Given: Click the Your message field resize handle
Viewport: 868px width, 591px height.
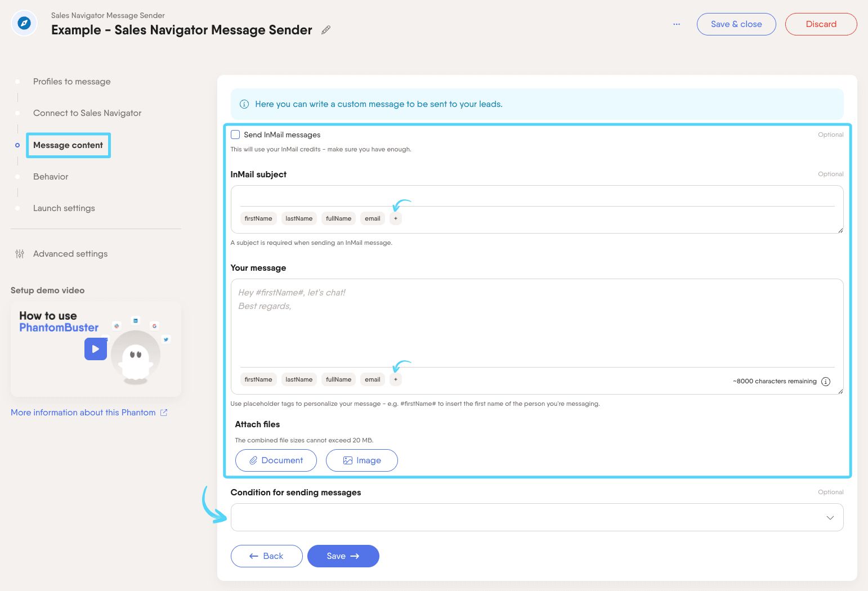Looking at the screenshot, I should (840, 391).
